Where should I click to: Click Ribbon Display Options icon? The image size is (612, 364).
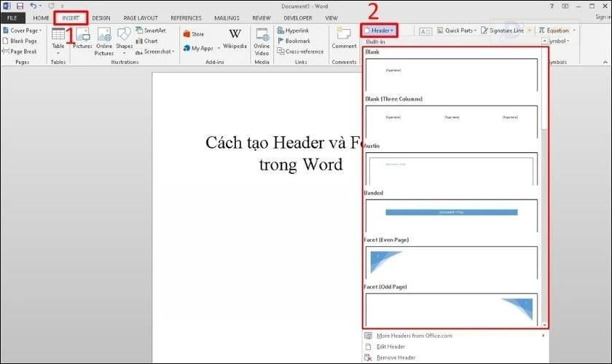click(565, 6)
